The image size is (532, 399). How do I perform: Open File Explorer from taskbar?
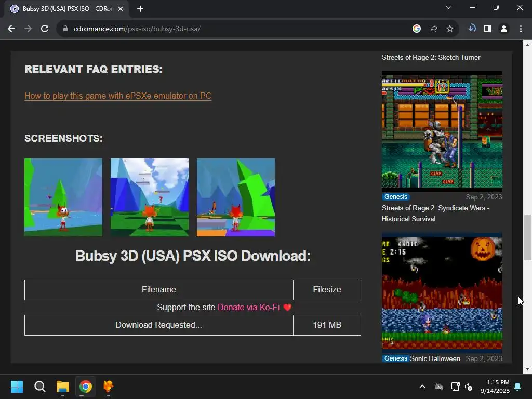pos(63,387)
